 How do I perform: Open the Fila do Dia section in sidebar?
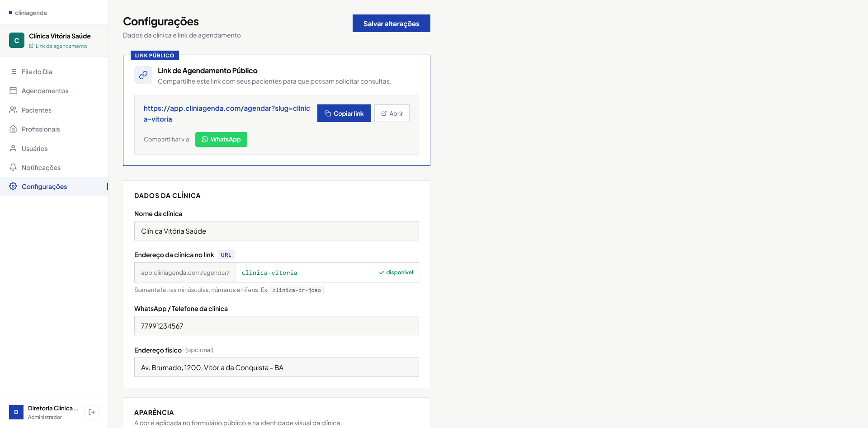click(14, 71)
